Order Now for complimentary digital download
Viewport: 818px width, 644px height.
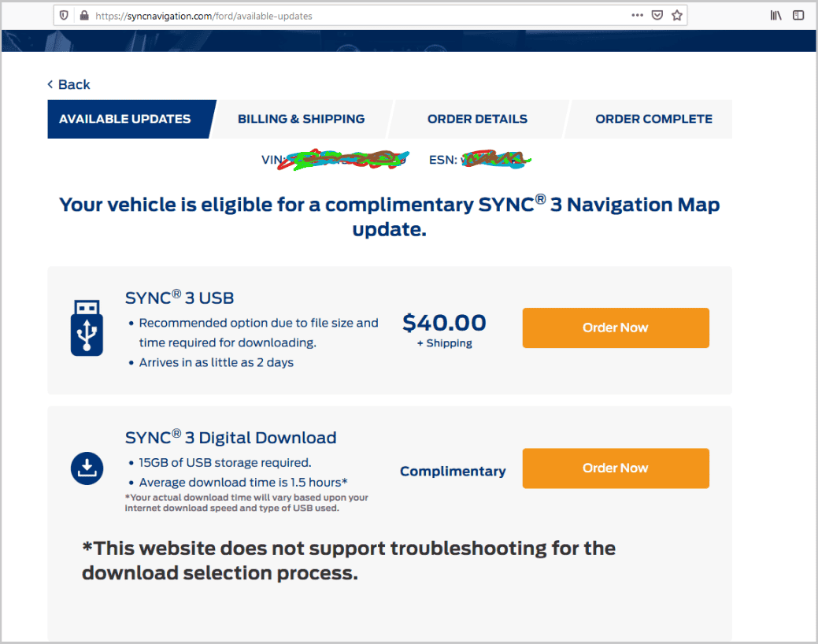[x=616, y=468]
